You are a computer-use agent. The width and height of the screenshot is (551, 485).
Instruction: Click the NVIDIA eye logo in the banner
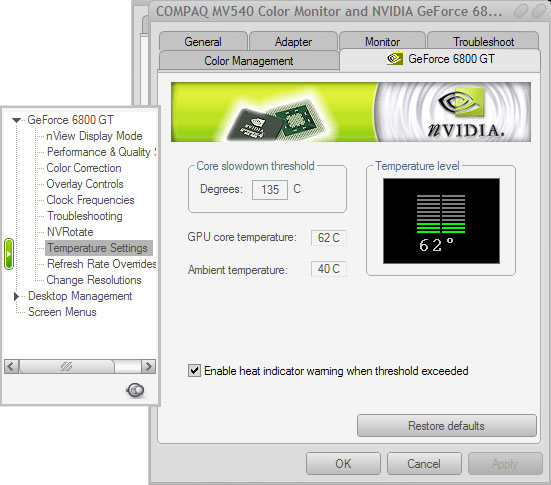click(x=461, y=103)
